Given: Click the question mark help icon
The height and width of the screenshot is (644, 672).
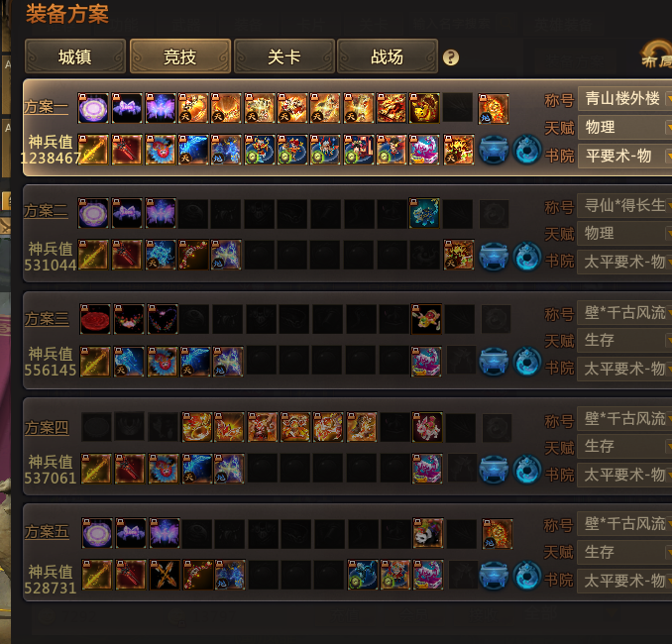Looking at the screenshot, I should (x=450, y=57).
